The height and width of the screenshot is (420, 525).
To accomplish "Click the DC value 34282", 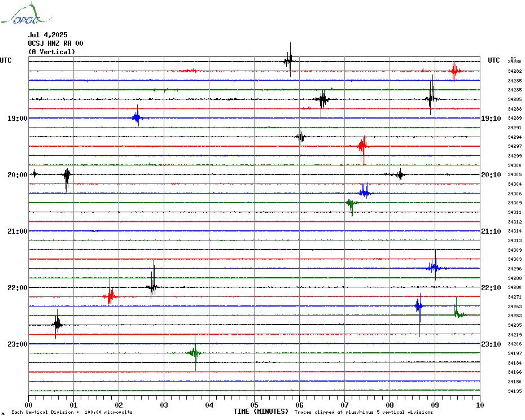I will coord(515,71).
